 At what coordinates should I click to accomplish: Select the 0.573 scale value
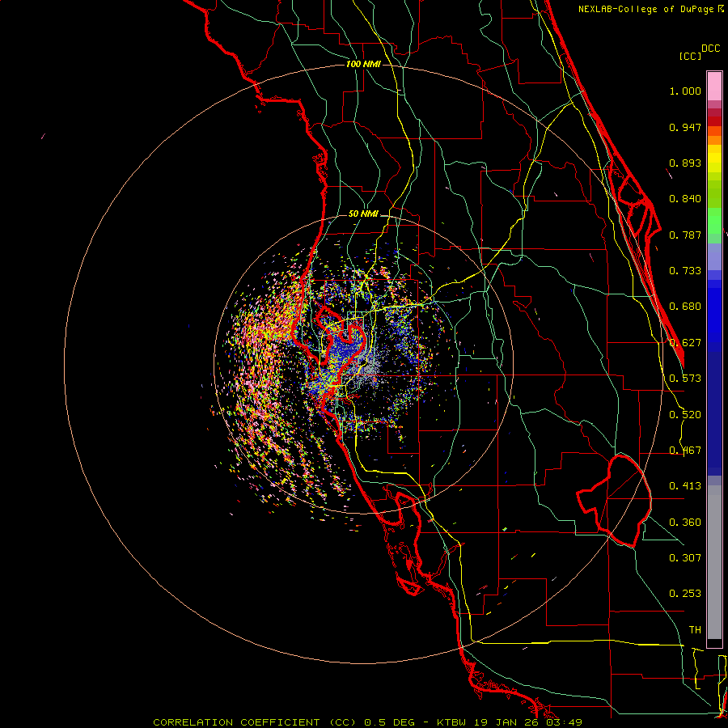[685, 379]
